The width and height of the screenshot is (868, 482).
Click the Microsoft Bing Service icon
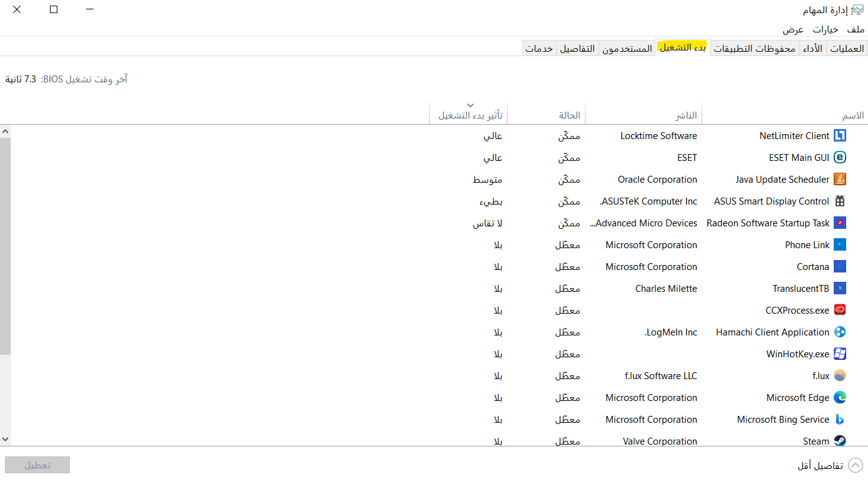point(840,420)
